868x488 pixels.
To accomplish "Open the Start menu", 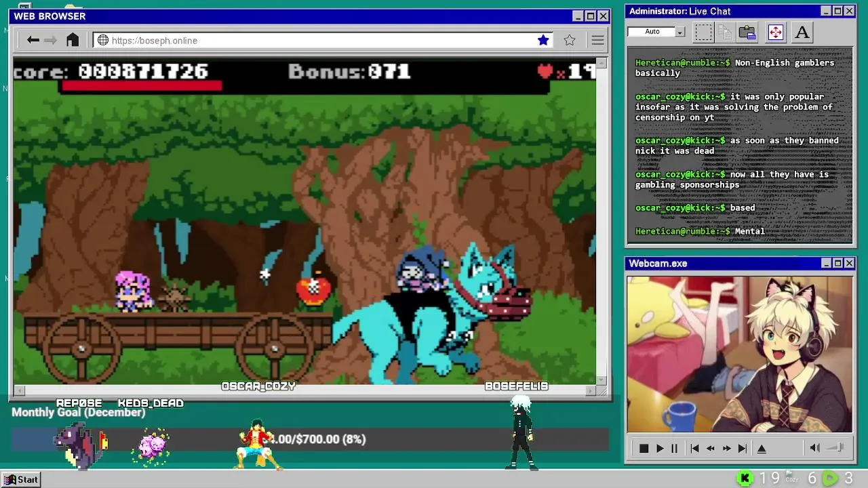I will coord(21,479).
